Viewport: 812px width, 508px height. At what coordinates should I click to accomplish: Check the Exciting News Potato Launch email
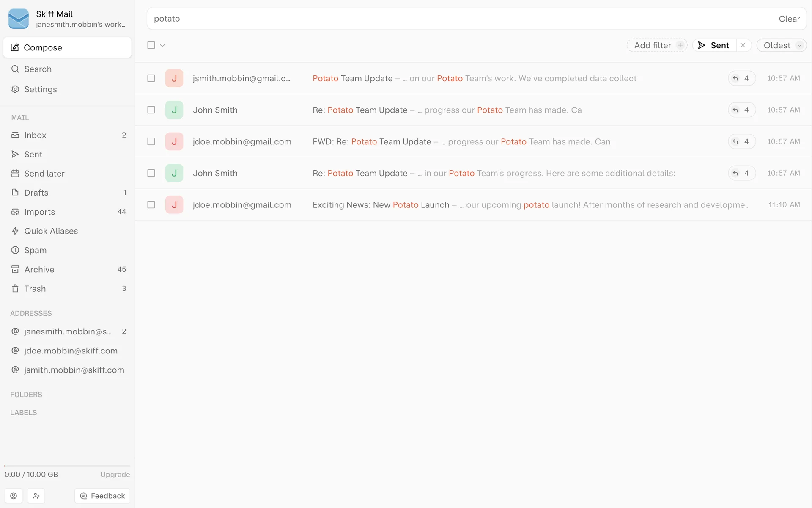(x=151, y=205)
